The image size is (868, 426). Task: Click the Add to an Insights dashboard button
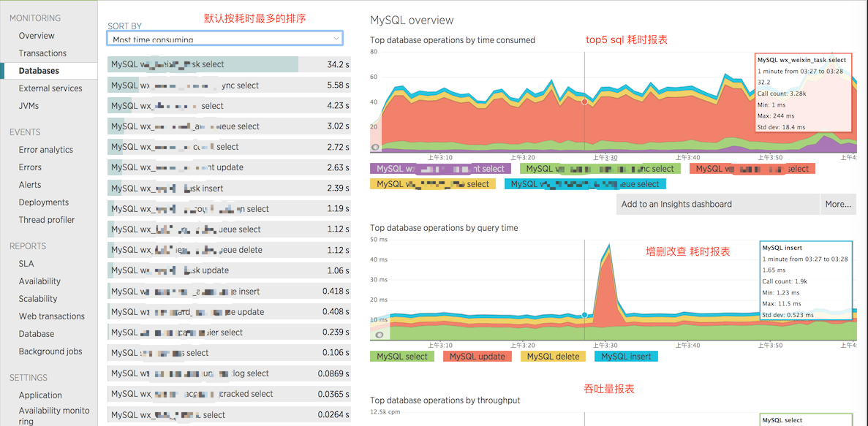point(718,204)
